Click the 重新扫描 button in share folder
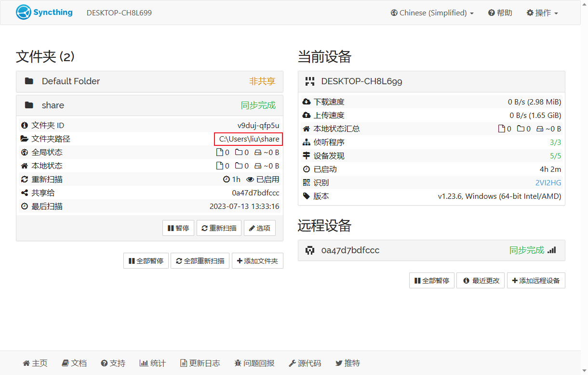Image resolution: width=588 pixels, height=375 pixels. pos(219,228)
